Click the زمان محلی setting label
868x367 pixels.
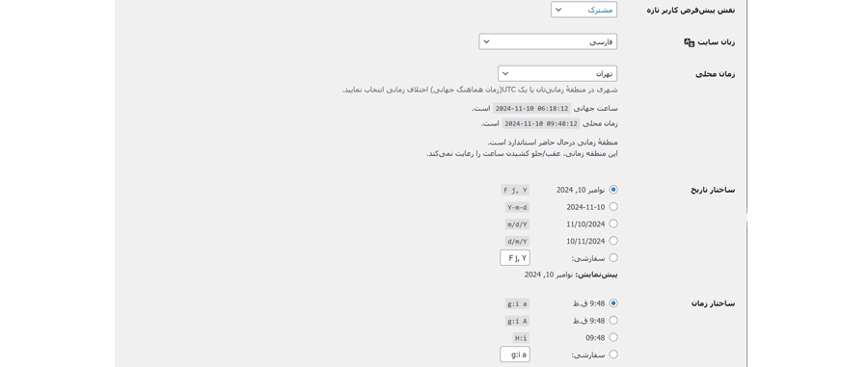[x=716, y=74]
